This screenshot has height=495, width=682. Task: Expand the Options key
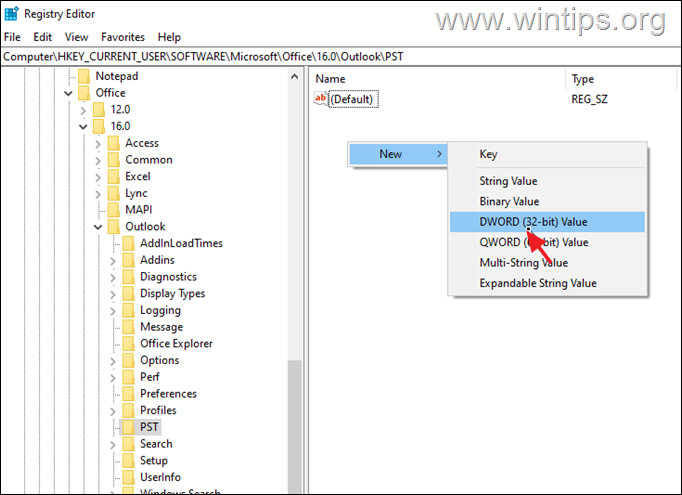pos(113,361)
